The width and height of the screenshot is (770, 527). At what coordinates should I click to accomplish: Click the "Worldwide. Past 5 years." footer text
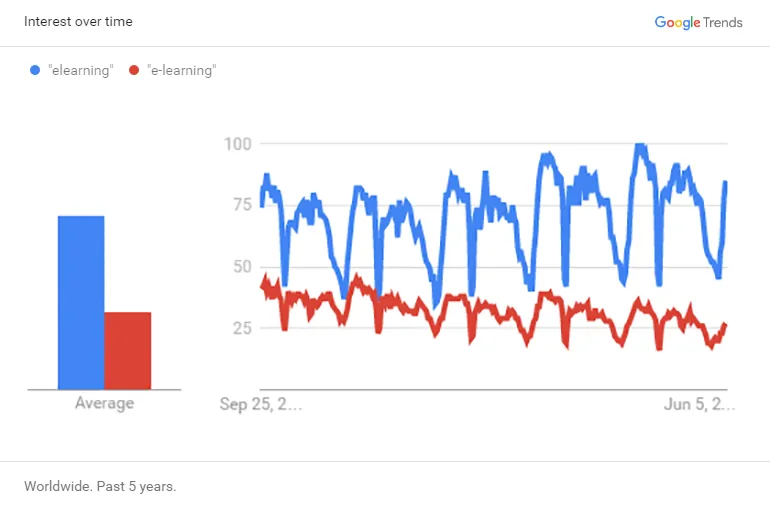[100, 487]
